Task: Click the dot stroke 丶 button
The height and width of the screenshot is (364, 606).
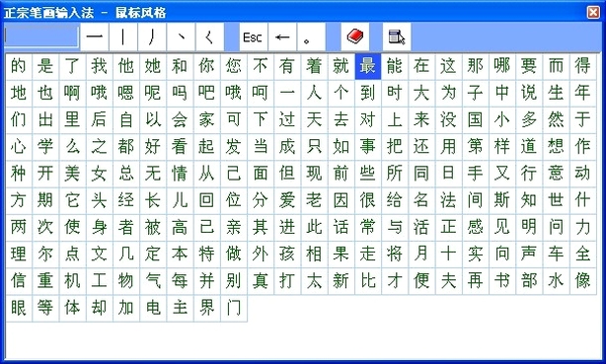Action: (x=181, y=37)
